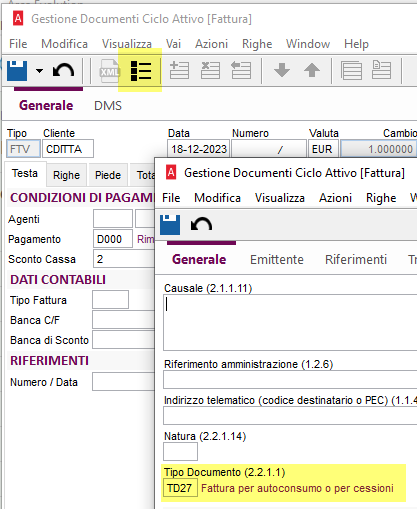Select the Piede sub-tab
The width and height of the screenshot is (417, 509).
click(x=108, y=175)
